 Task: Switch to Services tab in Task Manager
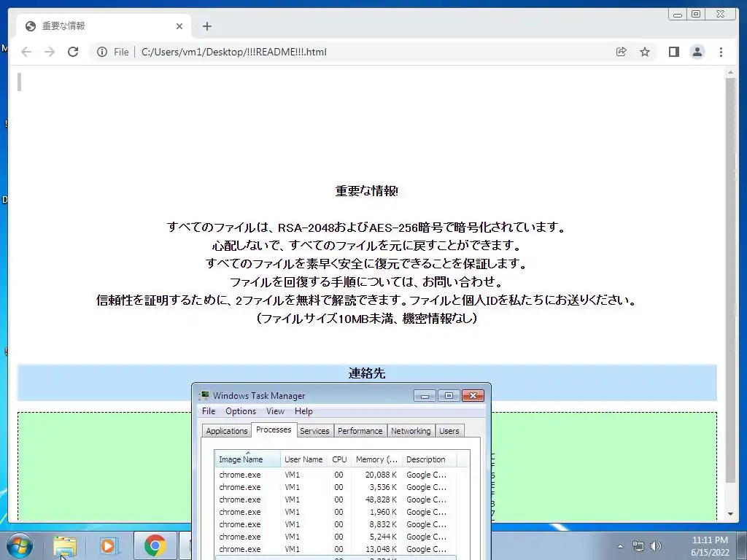314,431
